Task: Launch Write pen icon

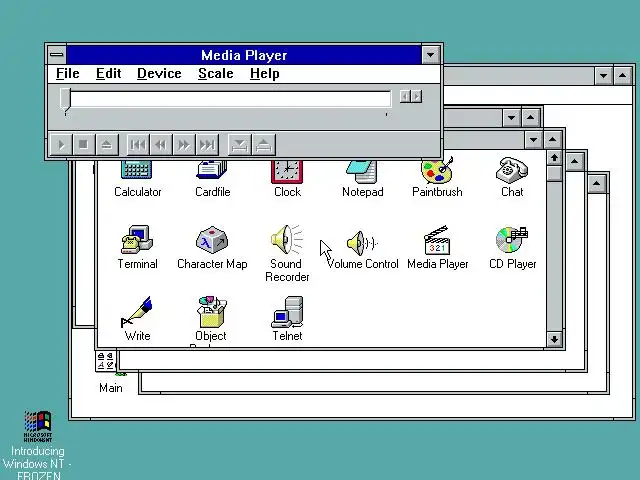Action: 137,312
